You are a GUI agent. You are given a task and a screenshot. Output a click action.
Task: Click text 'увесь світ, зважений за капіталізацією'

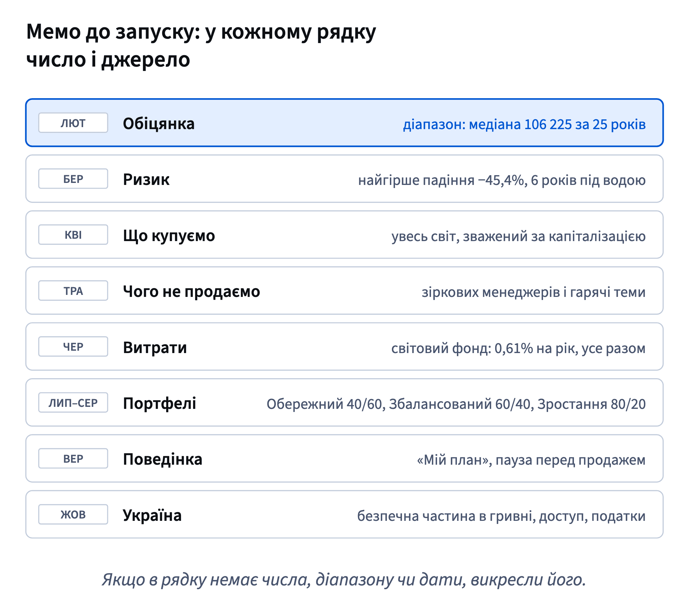519,236
